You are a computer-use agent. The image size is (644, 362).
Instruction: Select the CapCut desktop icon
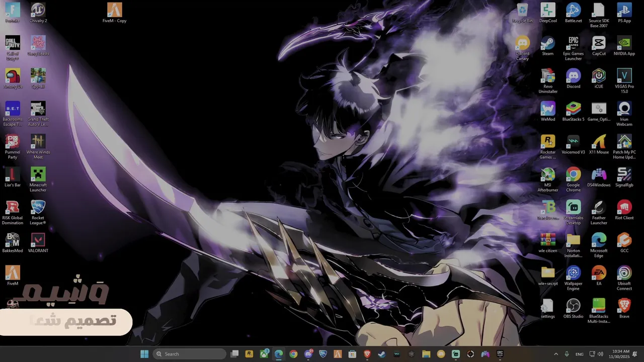[x=599, y=46]
